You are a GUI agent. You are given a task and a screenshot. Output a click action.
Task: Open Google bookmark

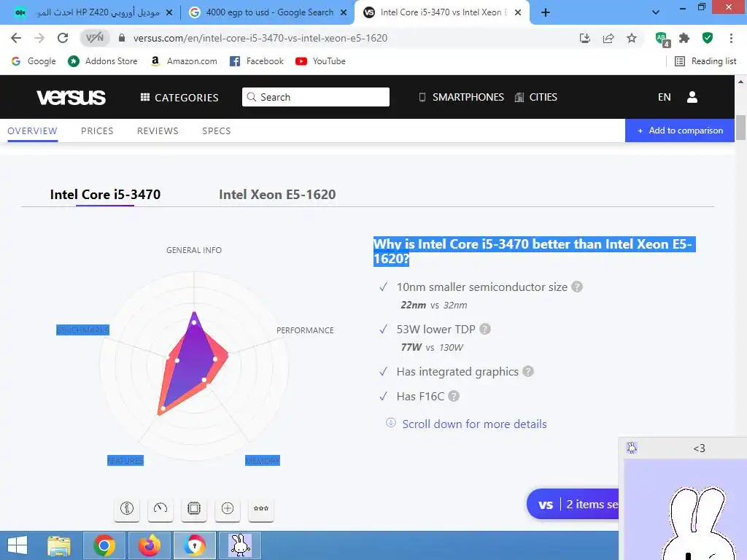pos(34,61)
